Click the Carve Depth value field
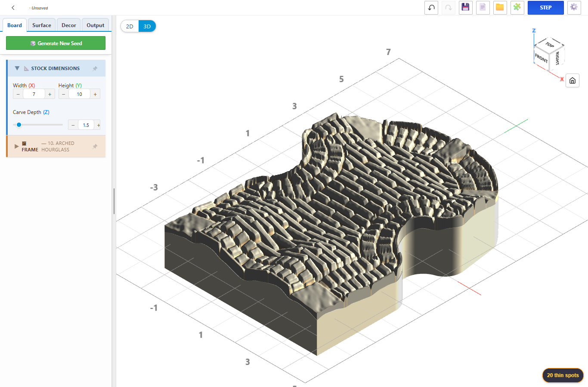This screenshot has height=387, width=588. point(86,125)
